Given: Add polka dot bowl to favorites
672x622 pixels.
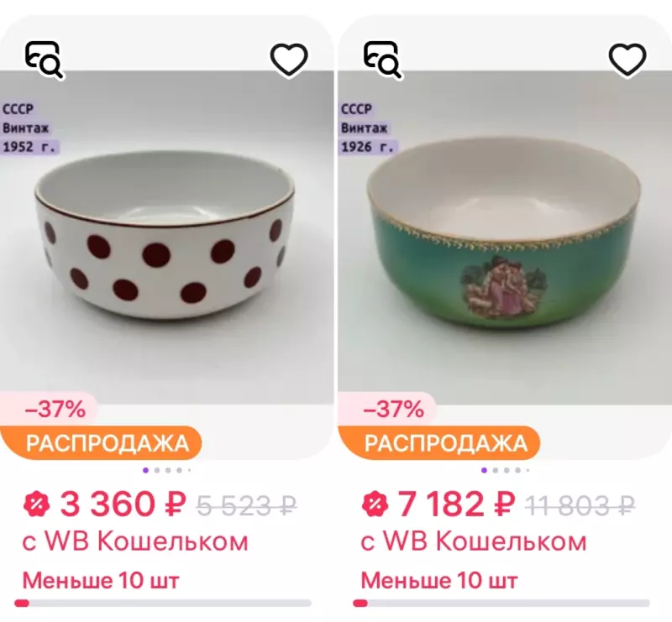Looking at the screenshot, I should (289, 60).
